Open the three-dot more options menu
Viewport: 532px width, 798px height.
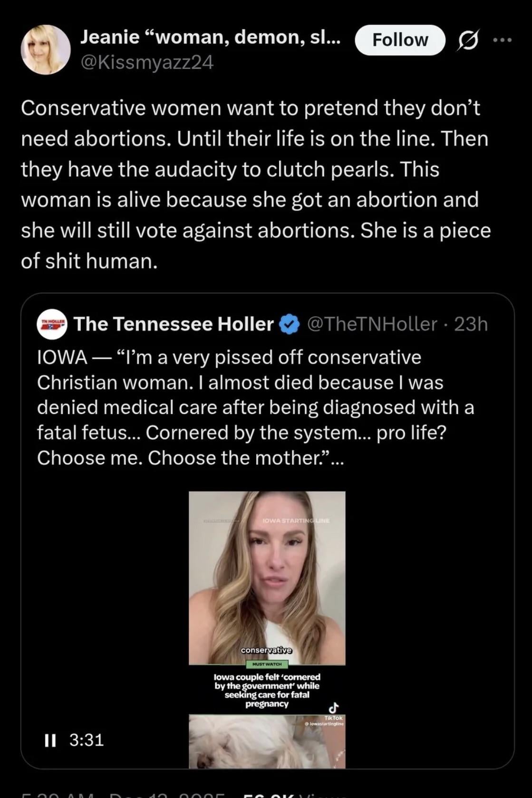pyautogui.click(x=502, y=40)
